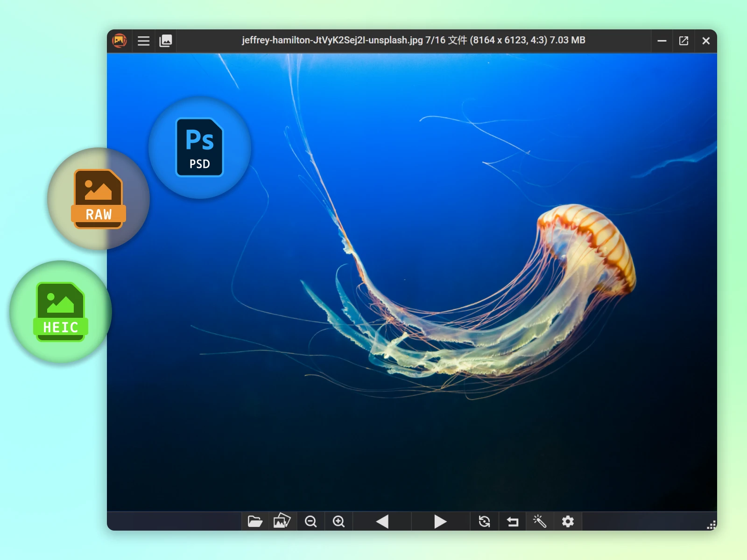Image resolution: width=747 pixels, height=560 pixels.
Task: Zoom out with the minus magnifier
Action: [x=311, y=521]
